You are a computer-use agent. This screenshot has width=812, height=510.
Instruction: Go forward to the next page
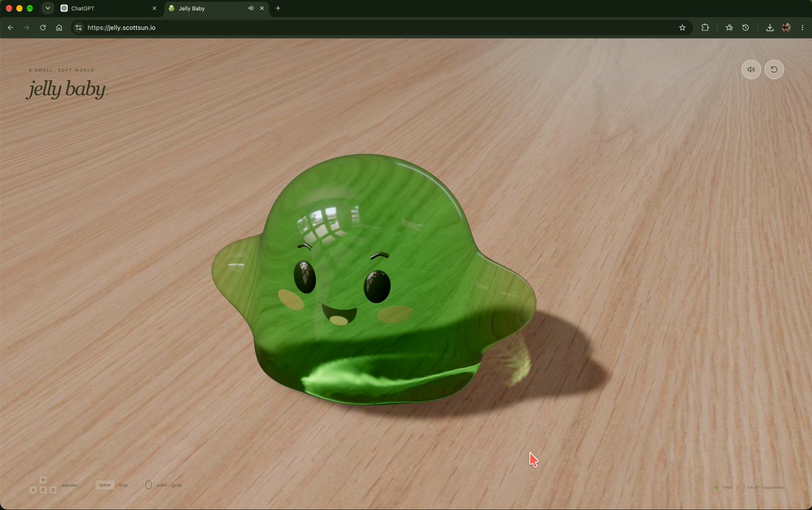point(26,28)
